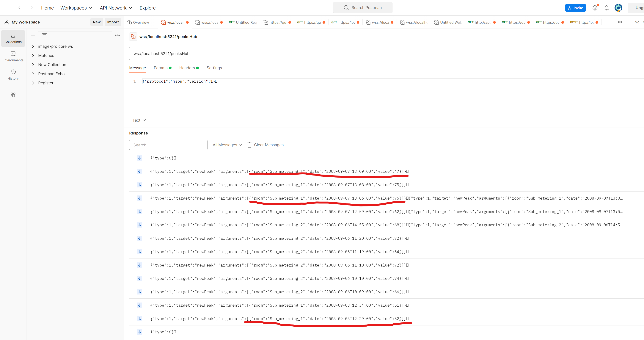Screen dimensions: 644x340
Task: Open the Environments panel
Action: (13, 56)
